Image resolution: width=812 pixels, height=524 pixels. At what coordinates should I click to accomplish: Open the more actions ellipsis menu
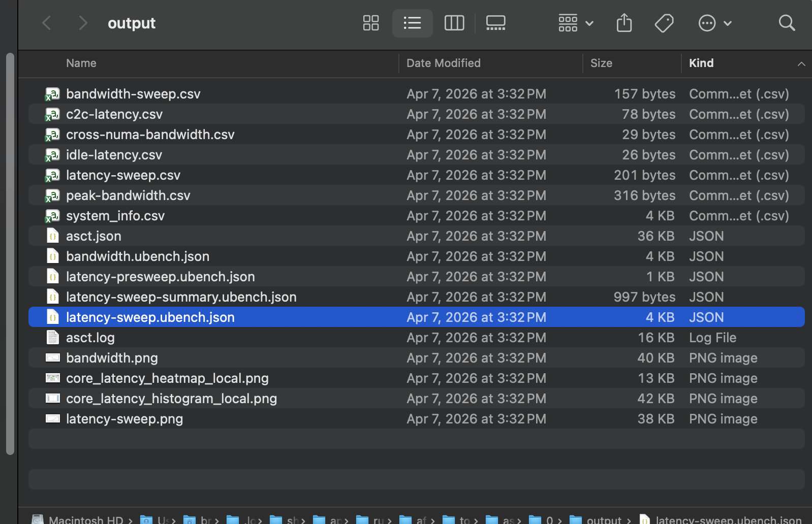715,23
